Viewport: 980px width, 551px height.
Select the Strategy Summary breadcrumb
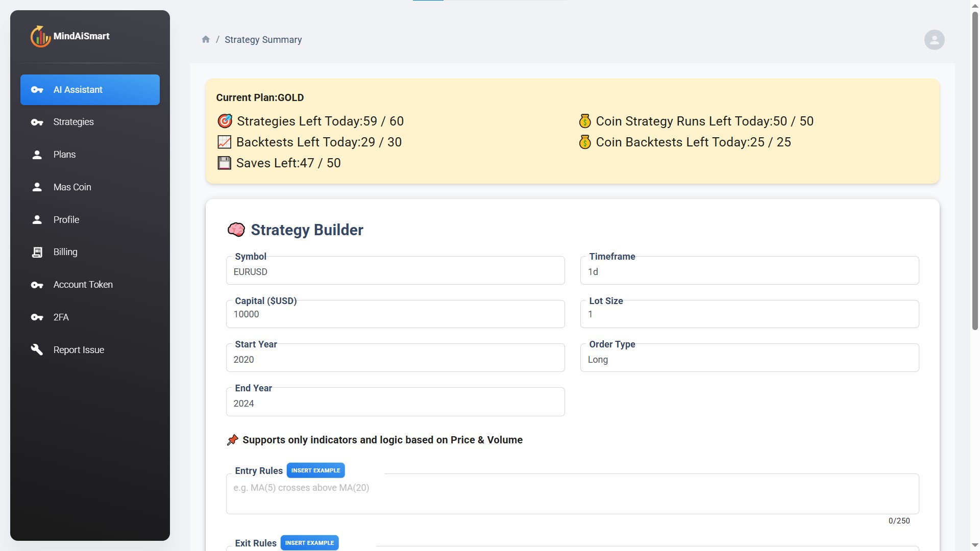[263, 39]
